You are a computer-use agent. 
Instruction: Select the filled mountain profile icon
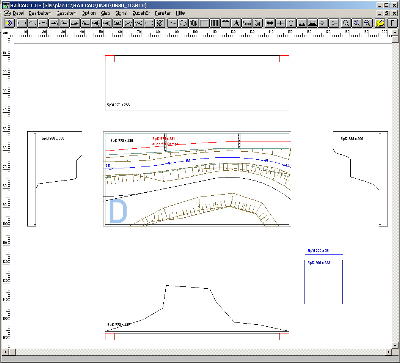point(312,23)
